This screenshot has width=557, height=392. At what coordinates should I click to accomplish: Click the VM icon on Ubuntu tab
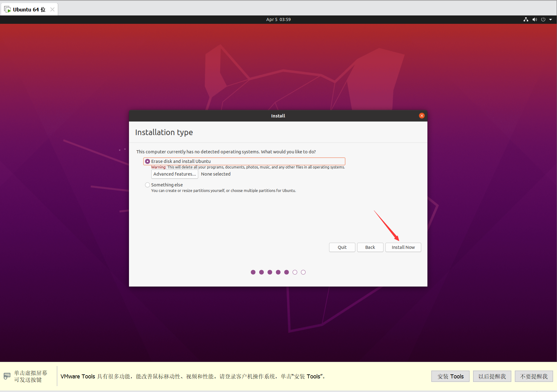pyautogui.click(x=7, y=10)
